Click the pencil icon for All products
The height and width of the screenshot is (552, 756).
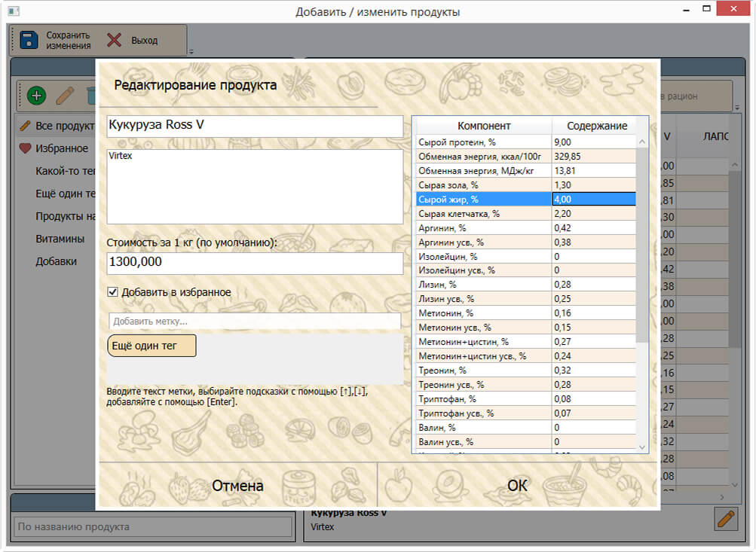(x=25, y=127)
